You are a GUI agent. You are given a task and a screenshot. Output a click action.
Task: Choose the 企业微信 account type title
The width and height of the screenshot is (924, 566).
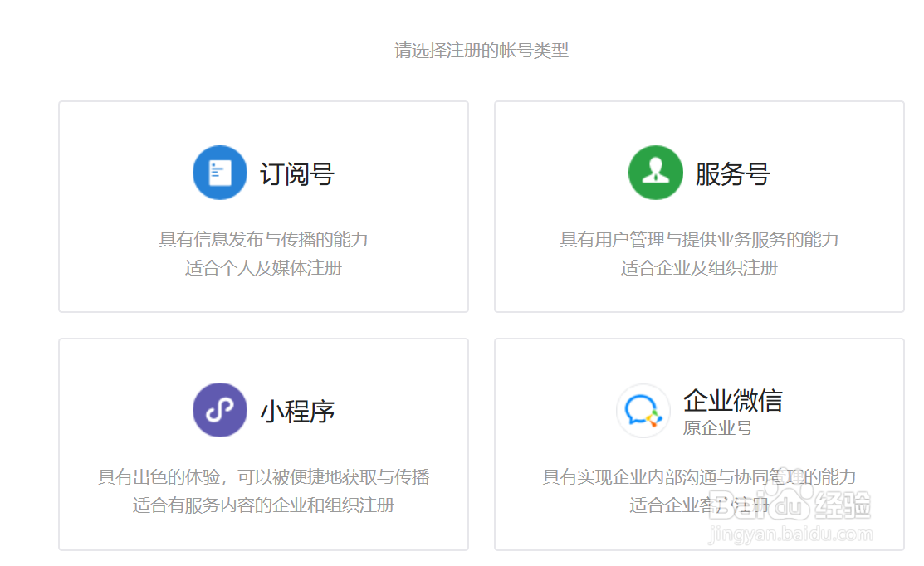coord(732,401)
